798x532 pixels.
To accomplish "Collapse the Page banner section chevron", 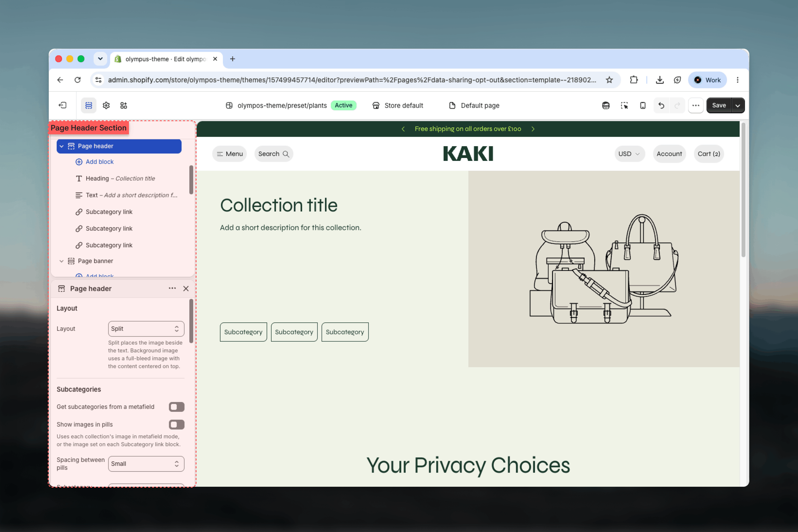I will [x=61, y=261].
